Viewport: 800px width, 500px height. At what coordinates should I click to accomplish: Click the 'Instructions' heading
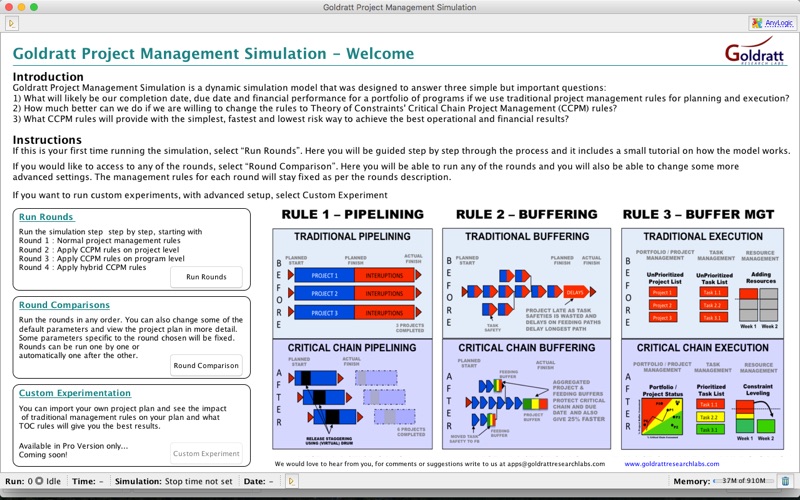tap(47, 140)
